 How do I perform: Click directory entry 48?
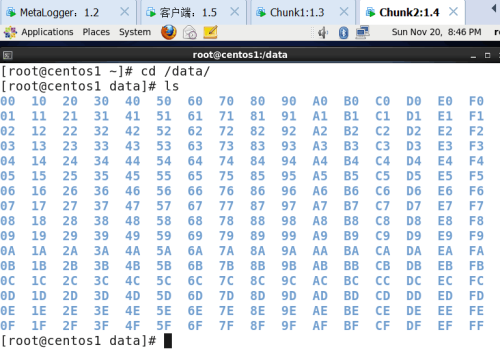133,221
